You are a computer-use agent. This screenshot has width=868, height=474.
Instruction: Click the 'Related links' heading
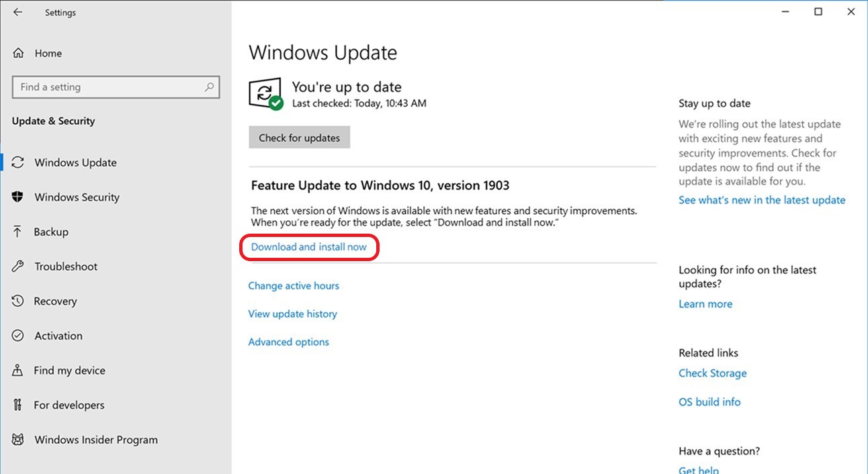pos(708,353)
